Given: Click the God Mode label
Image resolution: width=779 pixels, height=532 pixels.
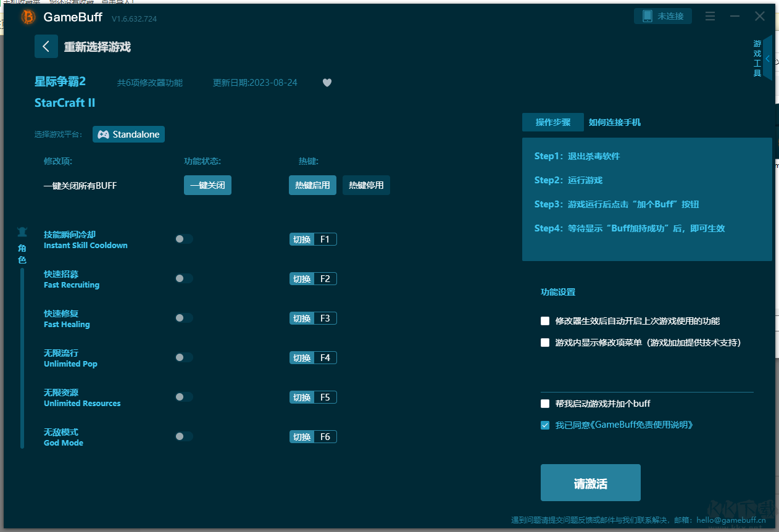Looking at the screenshot, I should [x=64, y=443].
